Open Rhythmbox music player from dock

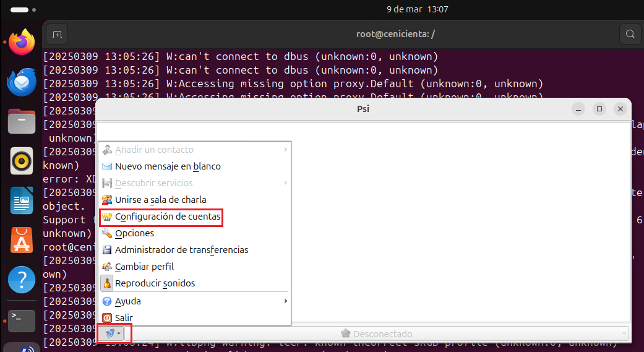coord(22,161)
